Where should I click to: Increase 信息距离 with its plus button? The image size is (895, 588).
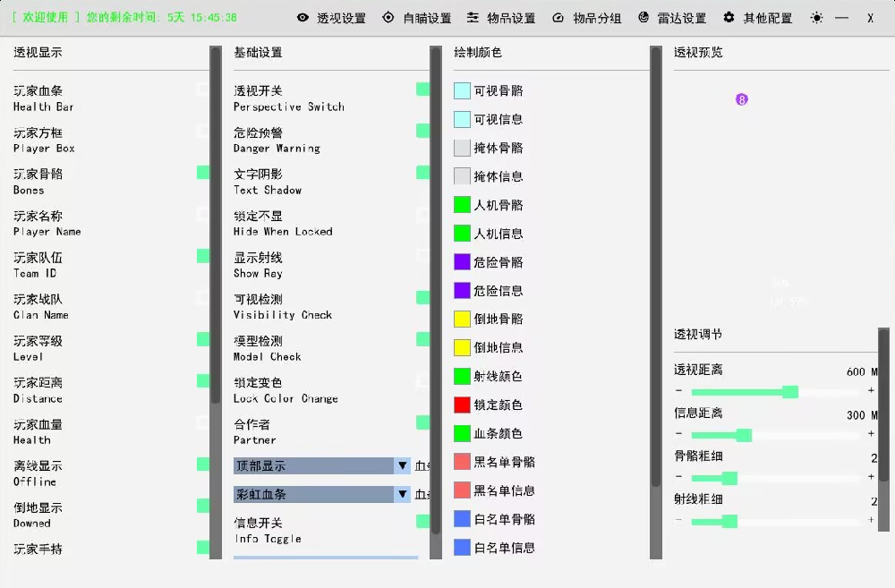[871, 434]
